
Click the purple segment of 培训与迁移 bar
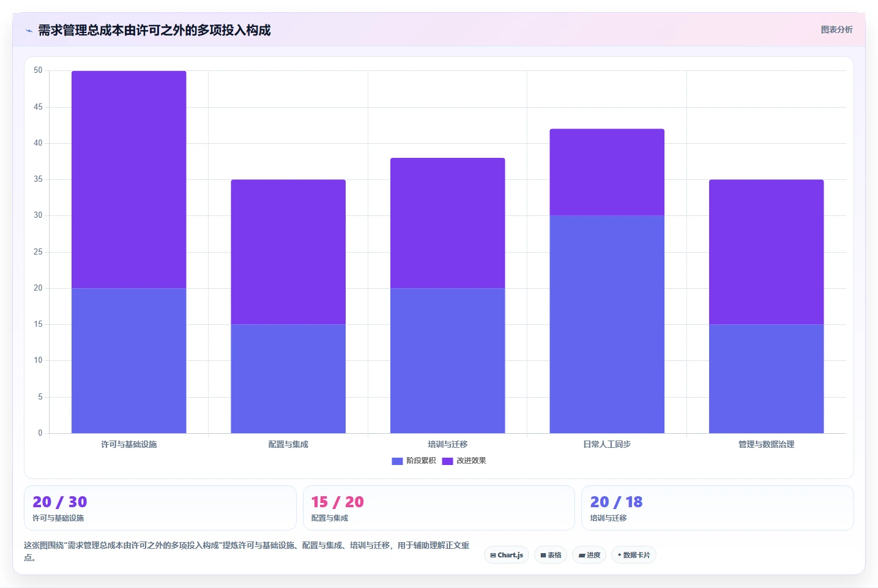[448, 223]
